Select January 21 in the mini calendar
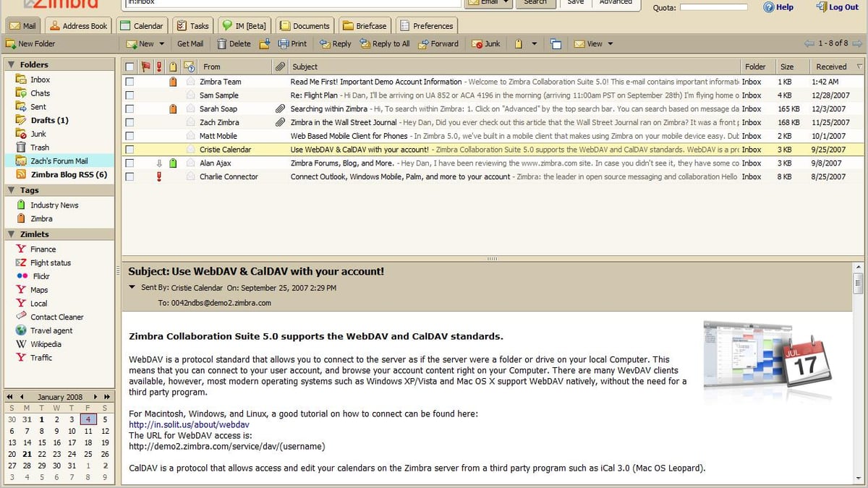The image size is (868, 488). click(x=27, y=454)
